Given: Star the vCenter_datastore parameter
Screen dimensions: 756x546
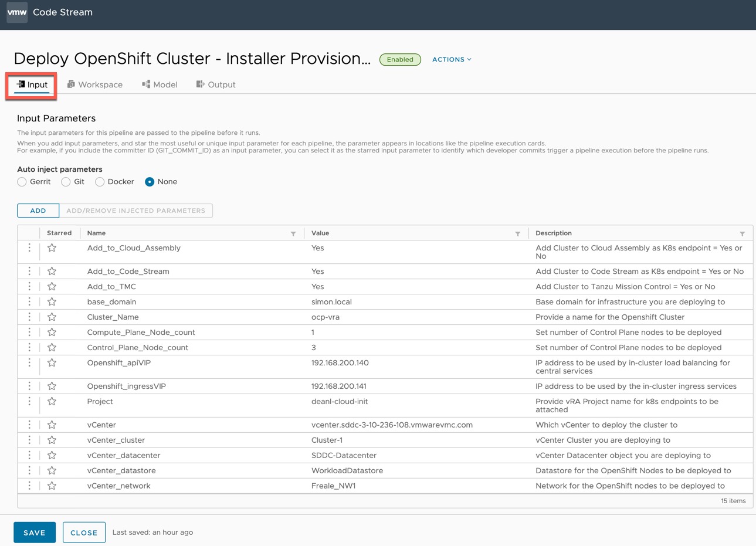Looking at the screenshot, I should click(x=52, y=471).
